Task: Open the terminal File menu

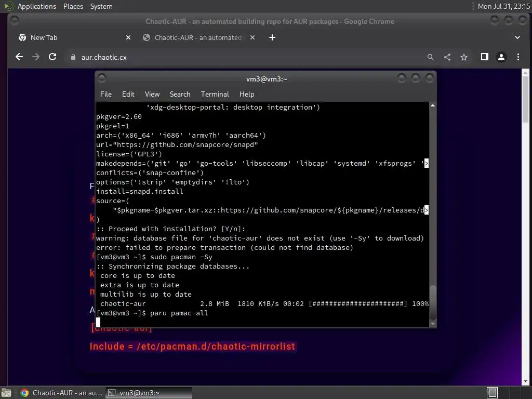Action: click(106, 95)
